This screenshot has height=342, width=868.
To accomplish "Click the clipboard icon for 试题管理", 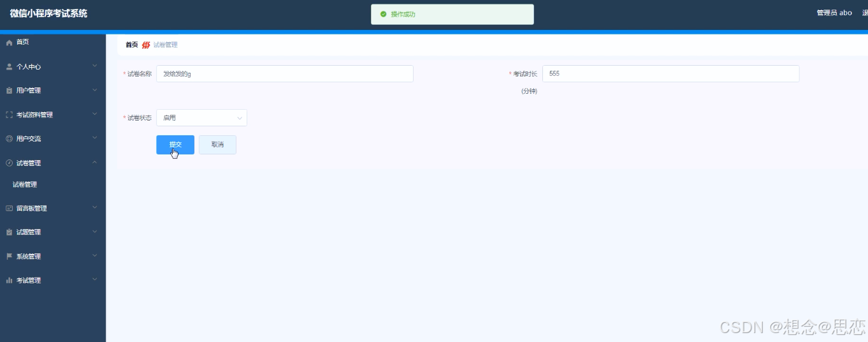I will 9,232.
